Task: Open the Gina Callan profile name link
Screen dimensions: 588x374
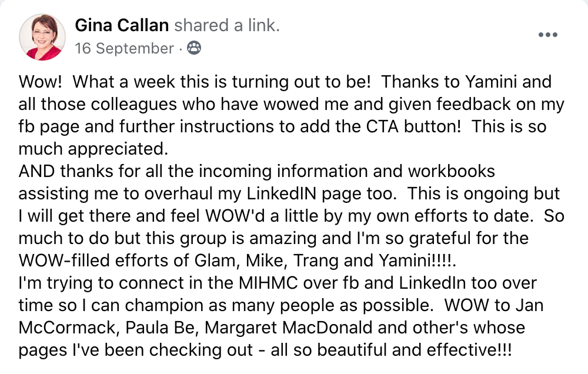Action: point(122,25)
